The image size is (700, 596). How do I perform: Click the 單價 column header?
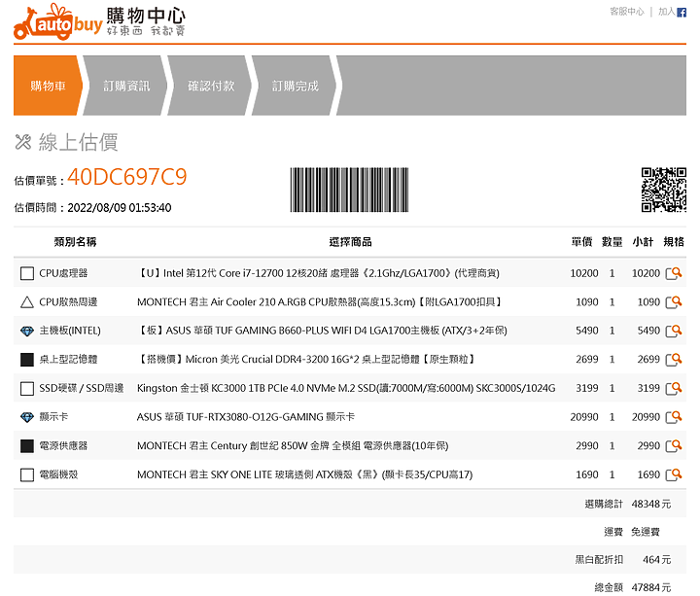tap(581, 241)
